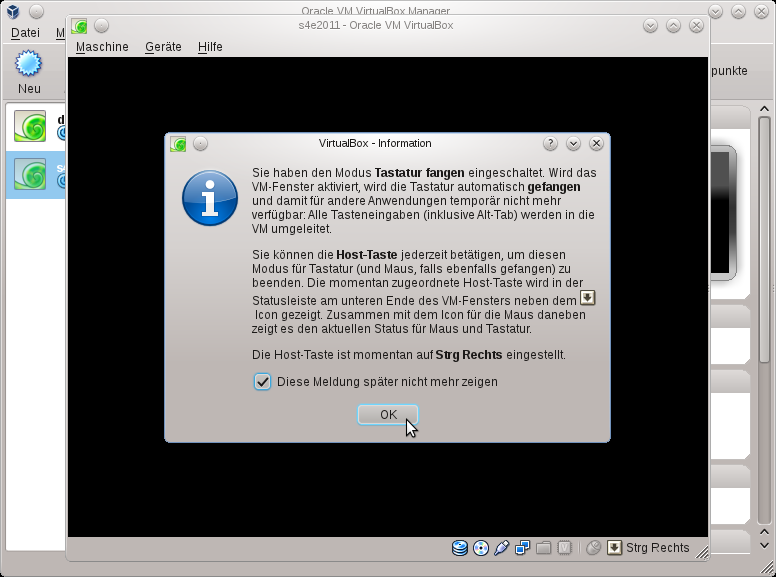Viewport: 776px width, 577px height.
Task: Click OK in the Information dialog
Action: (x=388, y=415)
